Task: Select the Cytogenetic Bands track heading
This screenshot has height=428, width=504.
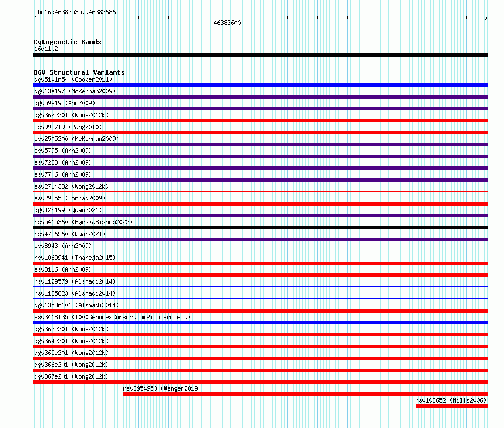Action: click(x=67, y=42)
